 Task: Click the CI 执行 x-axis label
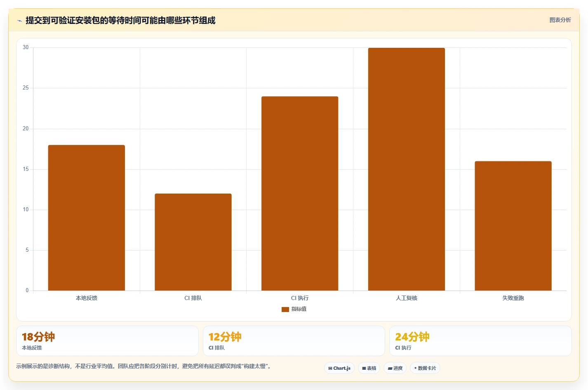pos(300,298)
